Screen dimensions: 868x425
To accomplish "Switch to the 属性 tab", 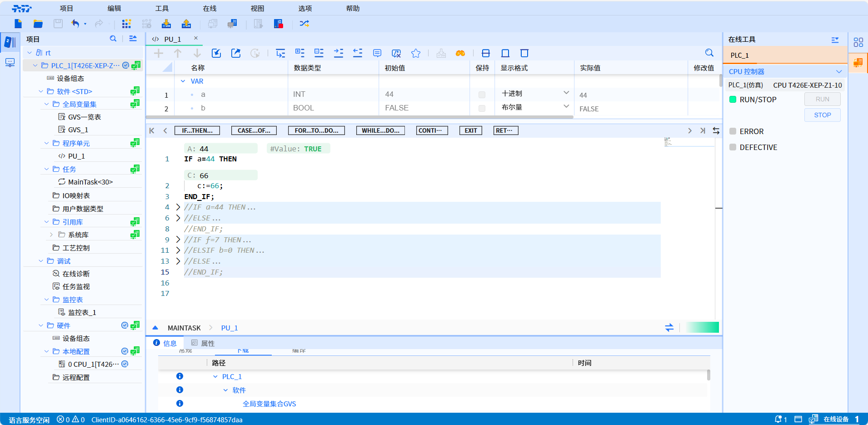I will pos(203,343).
